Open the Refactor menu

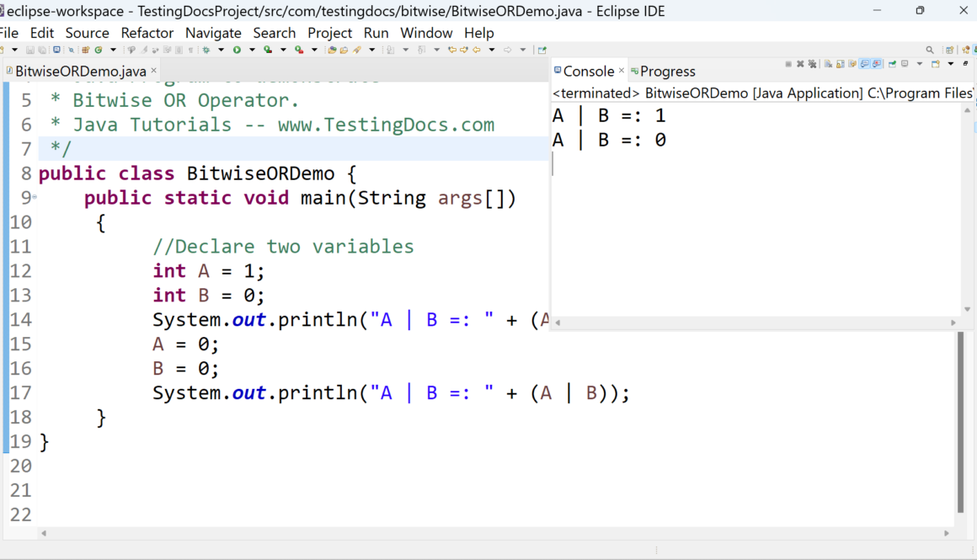point(147,33)
